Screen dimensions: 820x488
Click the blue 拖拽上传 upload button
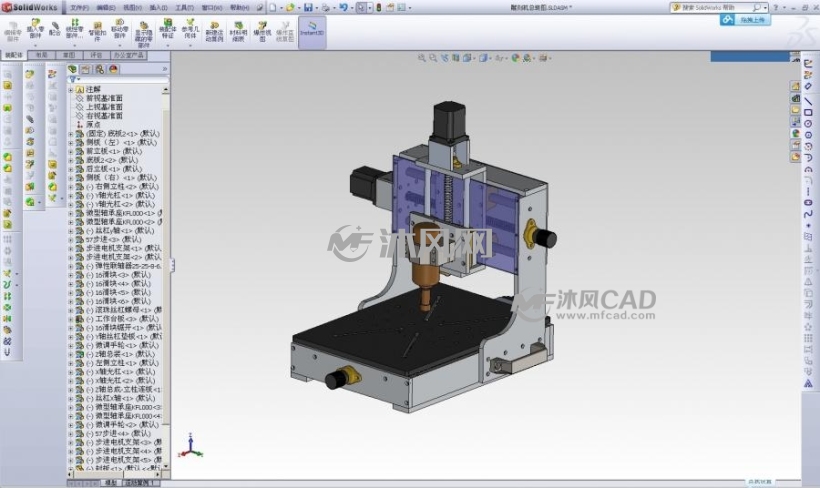pyautogui.click(x=745, y=20)
